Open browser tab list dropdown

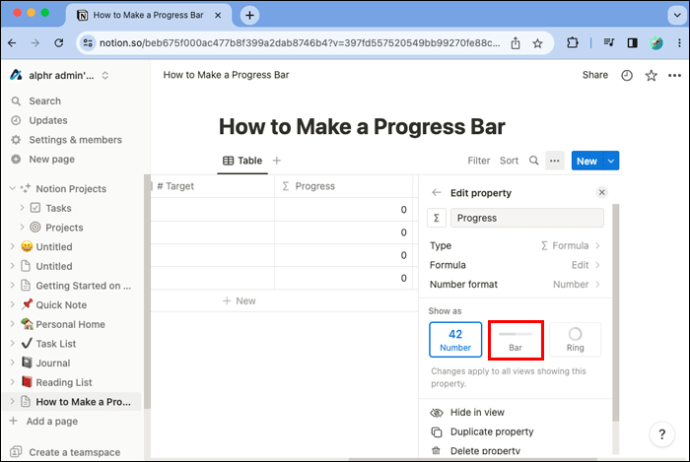(676, 15)
